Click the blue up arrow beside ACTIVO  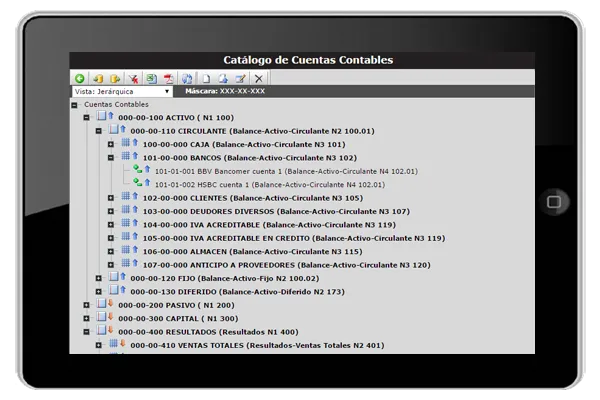click(111, 115)
